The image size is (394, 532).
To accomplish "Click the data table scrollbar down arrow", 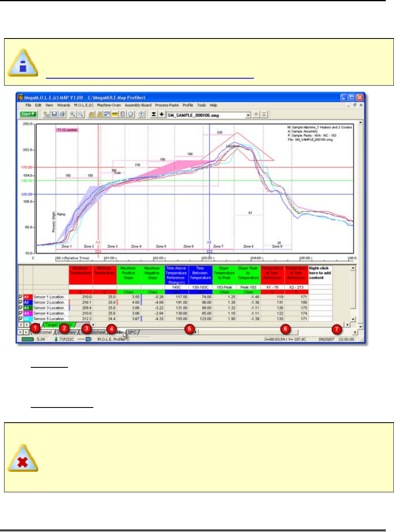I will click(353, 319).
